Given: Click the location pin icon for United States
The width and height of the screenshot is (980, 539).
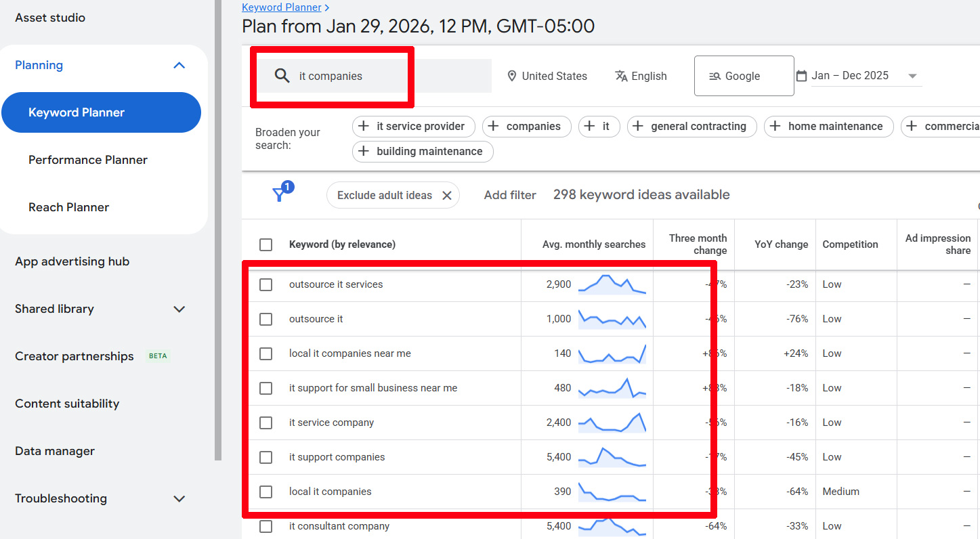Looking at the screenshot, I should (x=512, y=76).
